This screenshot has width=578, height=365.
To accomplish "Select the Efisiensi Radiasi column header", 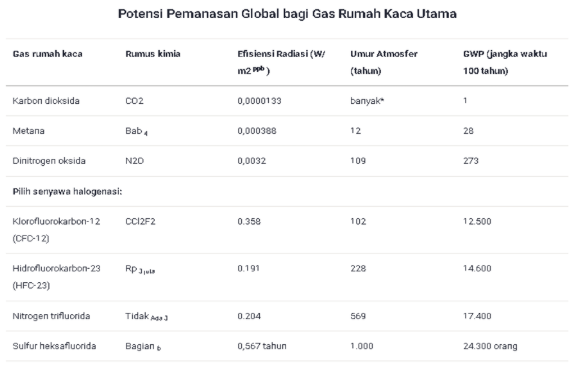I will click(281, 62).
